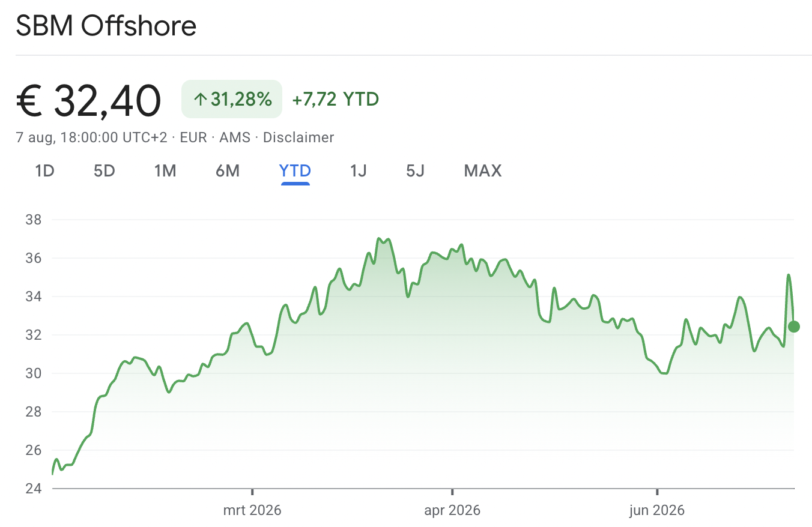This screenshot has height=527, width=812.
Task: Click the 24 y-axis value
Action: pos(33,489)
